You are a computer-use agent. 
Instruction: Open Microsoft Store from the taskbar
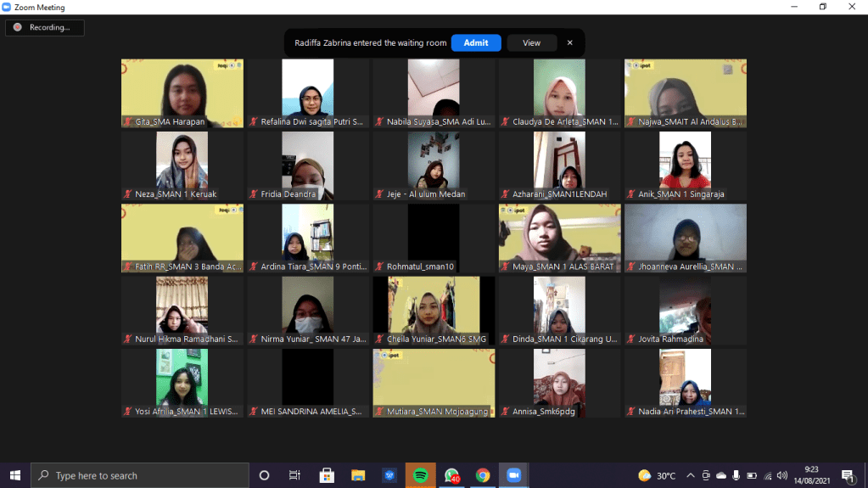327,475
